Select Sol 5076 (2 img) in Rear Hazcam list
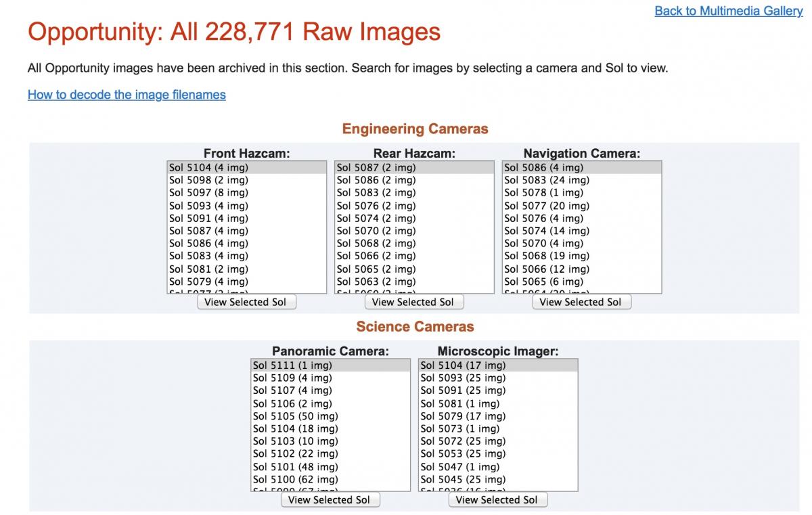Image resolution: width=812 pixels, height=515 pixels. click(x=414, y=206)
